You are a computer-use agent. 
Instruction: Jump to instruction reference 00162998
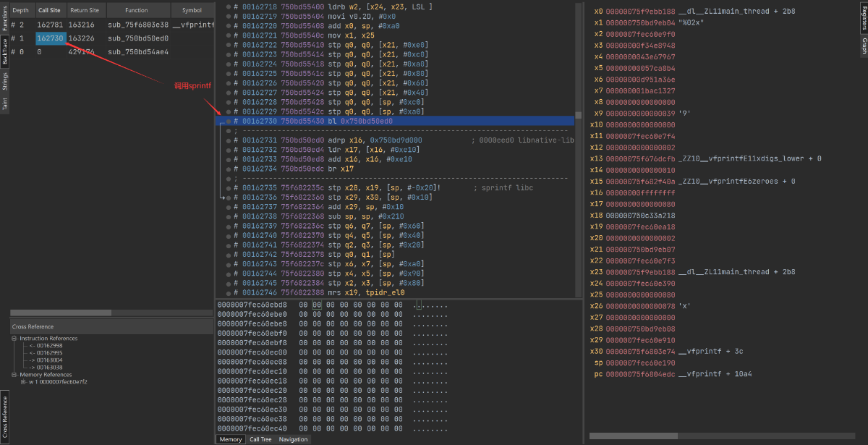tap(51, 346)
